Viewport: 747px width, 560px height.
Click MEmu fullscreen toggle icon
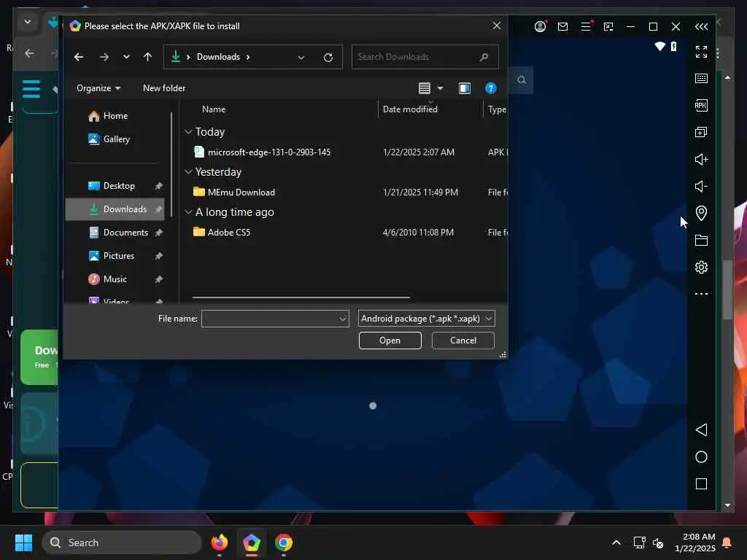pyautogui.click(x=701, y=52)
